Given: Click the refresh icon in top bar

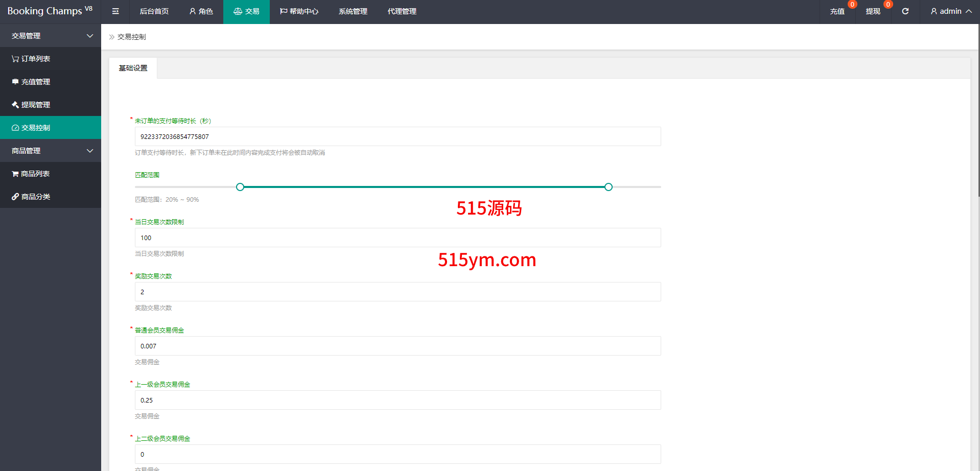Looking at the screenshot, I should [x=905, y=11].
